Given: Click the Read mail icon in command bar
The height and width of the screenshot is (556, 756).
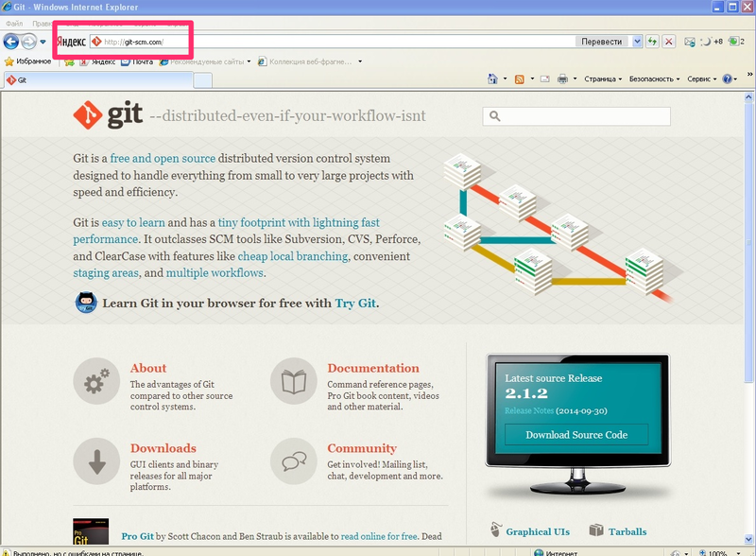Looking at the screenshot, I should pos(545,78).
